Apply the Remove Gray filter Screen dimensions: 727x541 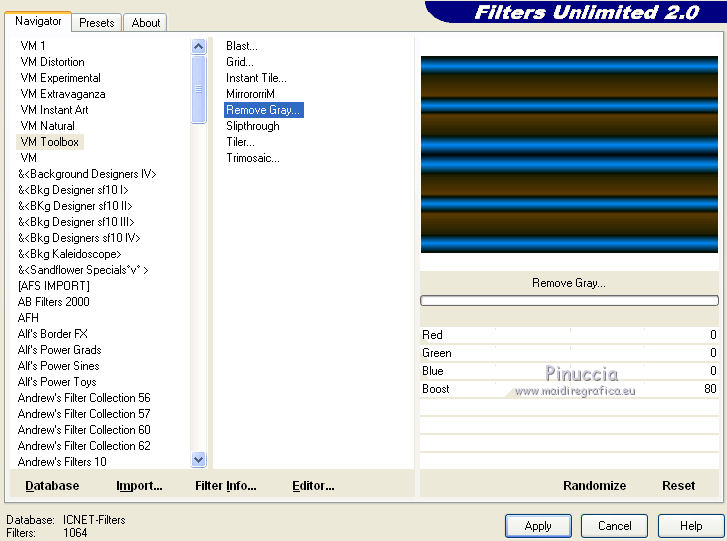[x=538, y=526]
